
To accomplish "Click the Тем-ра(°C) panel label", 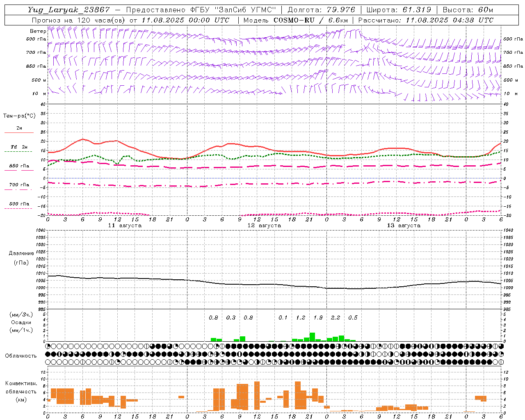I will [x=19, y=116].
